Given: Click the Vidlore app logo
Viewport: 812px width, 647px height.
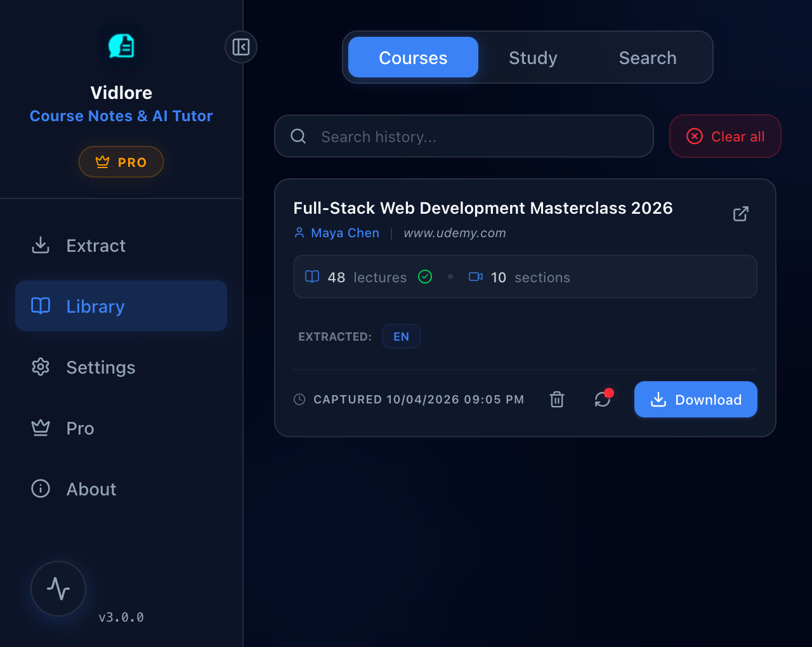Looking at the screenshot, I should coord(121,46).
